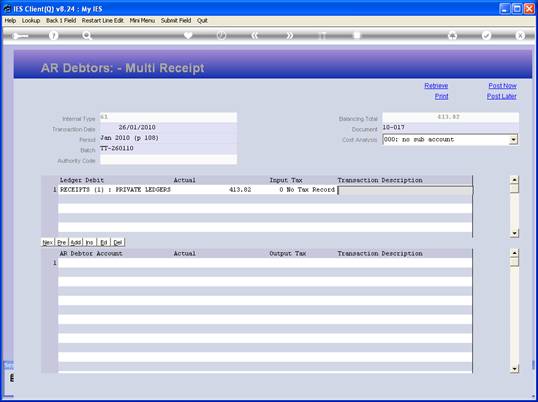Open the Cost Analysis dropdown arrow

[x=514, y=140]
